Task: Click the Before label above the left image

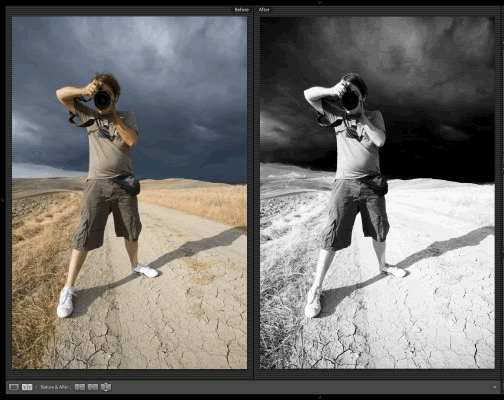Action: point(242,10)
